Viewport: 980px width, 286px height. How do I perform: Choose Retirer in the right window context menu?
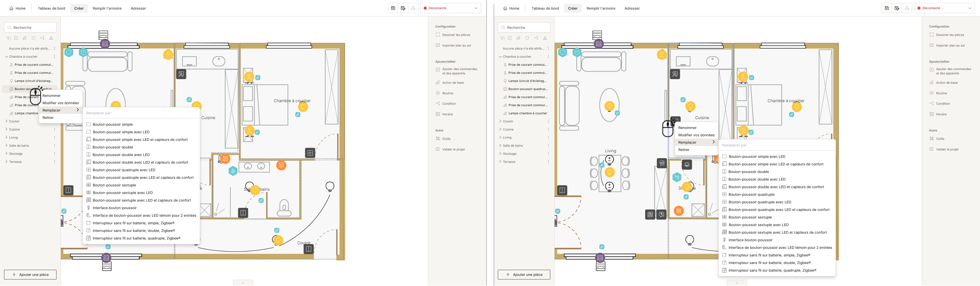(684, 150)
